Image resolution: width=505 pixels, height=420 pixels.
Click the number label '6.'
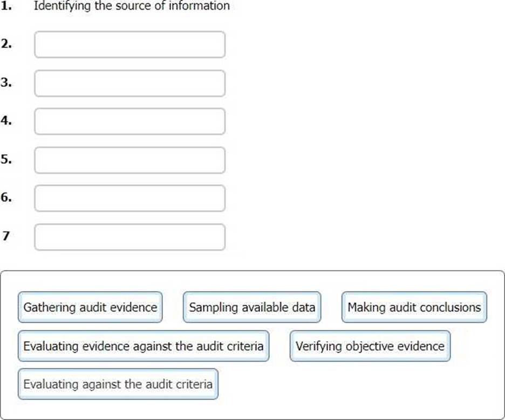(x=6, y=197)
